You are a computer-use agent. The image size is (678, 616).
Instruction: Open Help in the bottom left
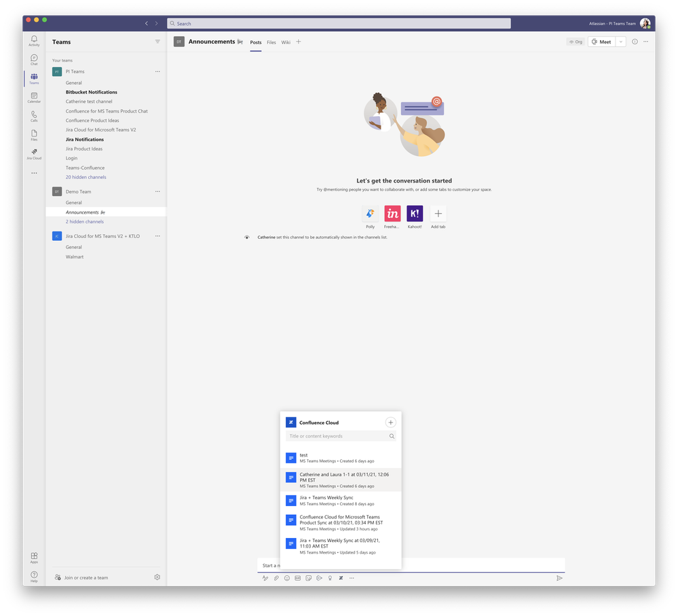pos(34,576)
